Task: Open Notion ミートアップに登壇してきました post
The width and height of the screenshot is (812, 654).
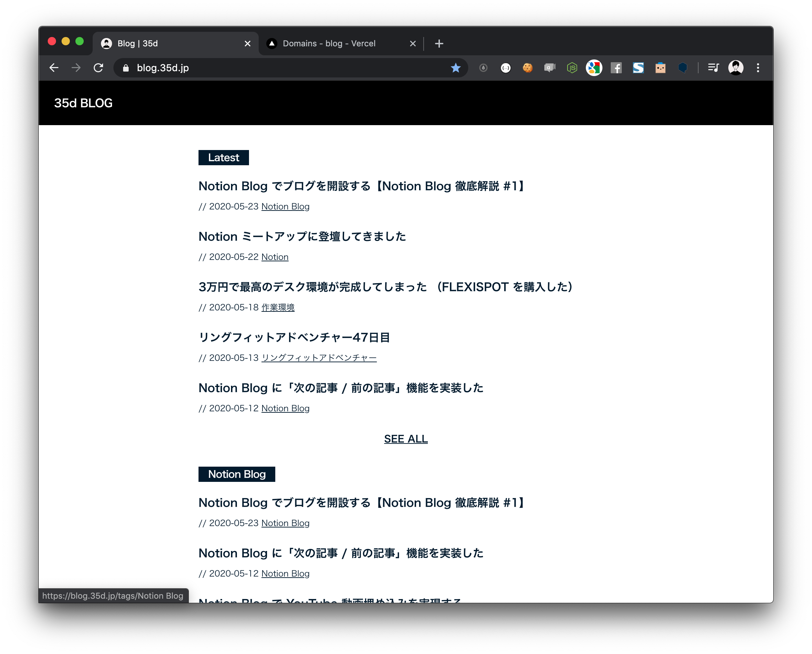Action: [302, 236]
